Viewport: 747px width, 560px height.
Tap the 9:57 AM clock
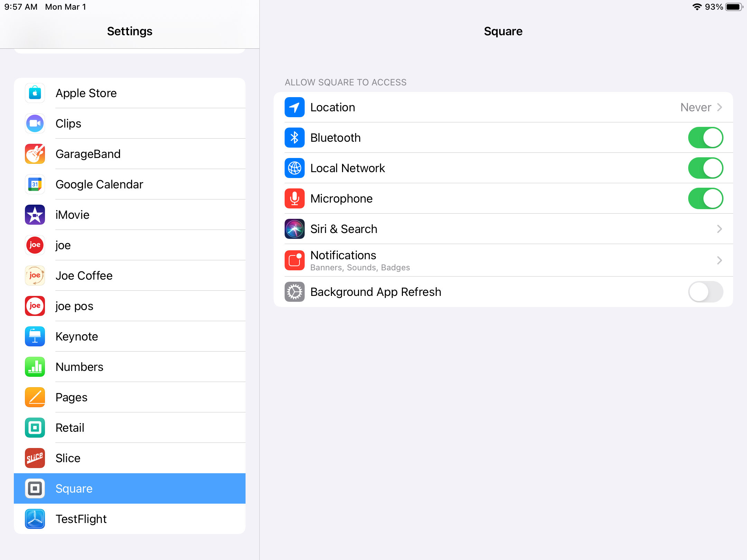tap(21, 7)
